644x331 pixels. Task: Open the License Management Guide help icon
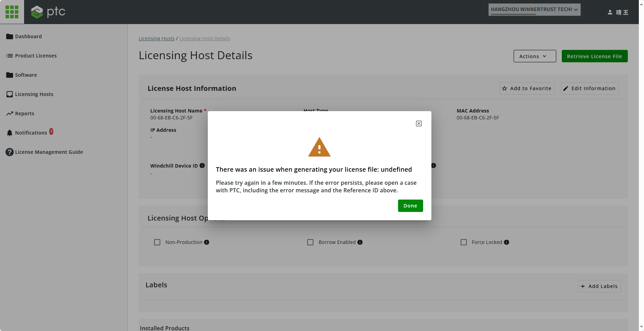[x=9, y=152]
